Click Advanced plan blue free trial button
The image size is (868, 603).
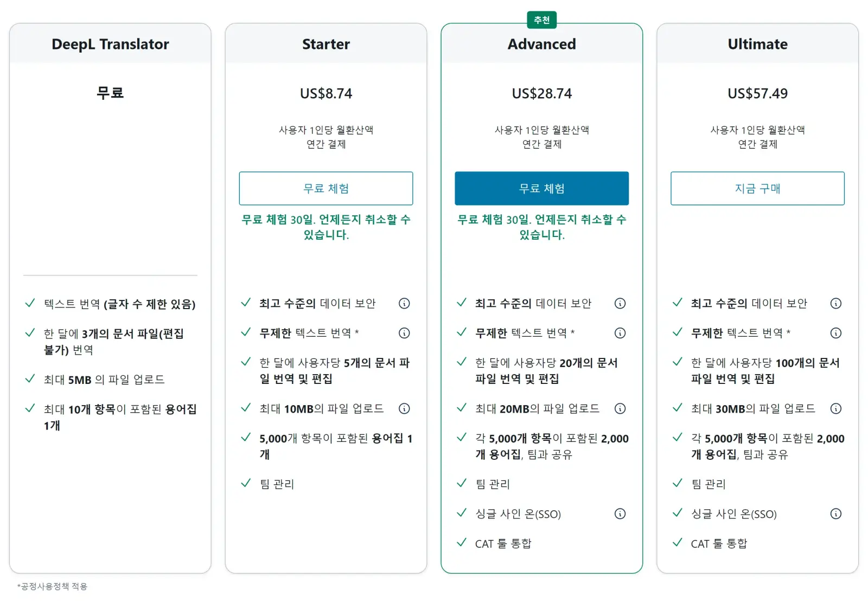tap(542, 188)
